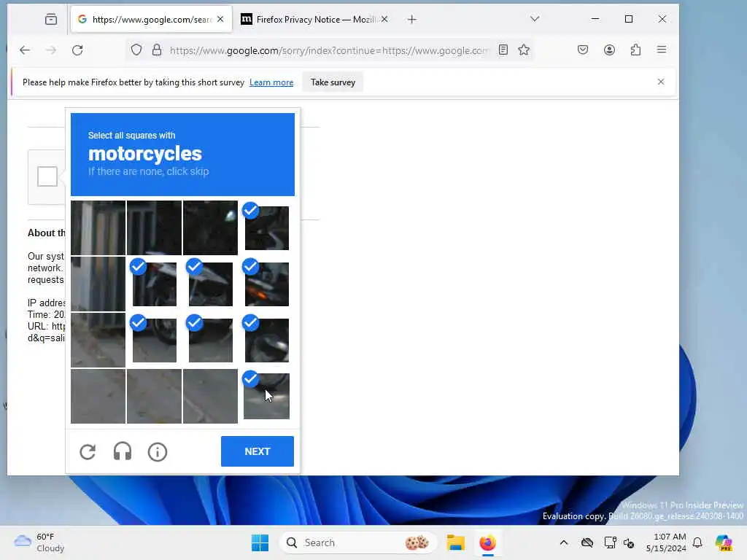
Task: Open the Extensions puzzle icon
Action: click(x=635, y=50)
